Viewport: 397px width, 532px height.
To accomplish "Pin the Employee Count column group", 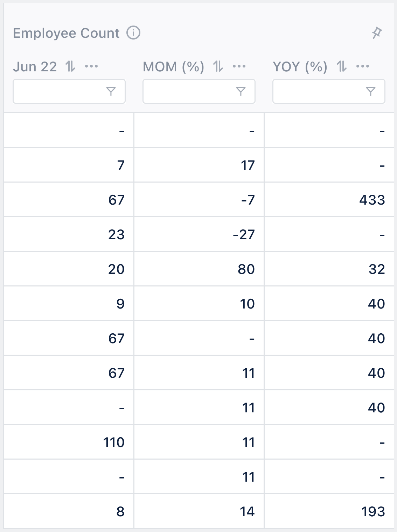I will (377, 33).
